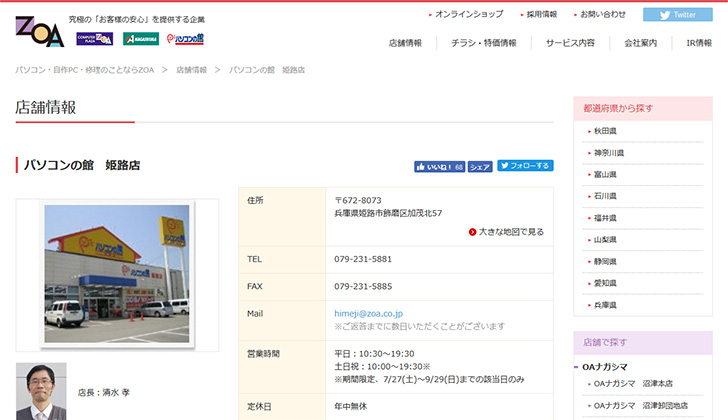
Task: Select 富山県 in prefecture list
Action: [x=605, y=175]
